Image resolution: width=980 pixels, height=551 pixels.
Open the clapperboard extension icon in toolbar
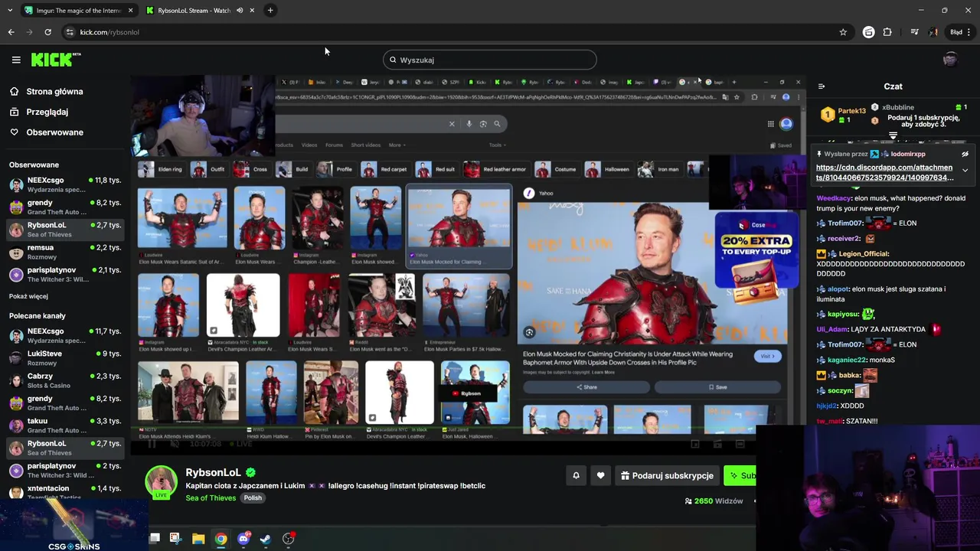click(868, 32)
